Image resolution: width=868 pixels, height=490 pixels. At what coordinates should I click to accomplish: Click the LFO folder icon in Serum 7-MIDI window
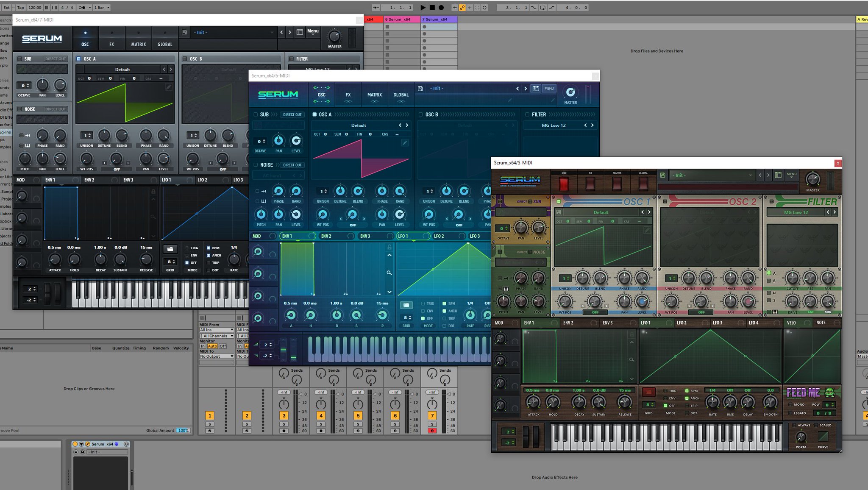pos(170,249)
